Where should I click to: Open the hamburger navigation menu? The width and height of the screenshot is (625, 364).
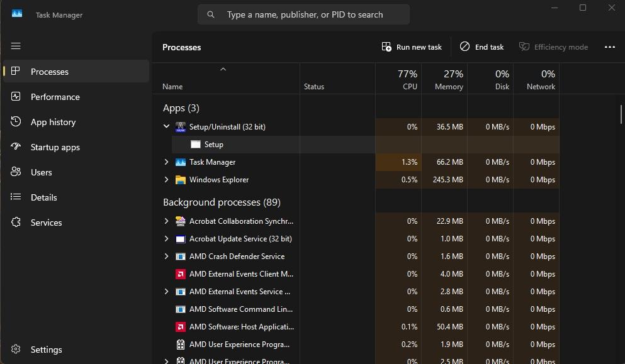tap(16, 46)
